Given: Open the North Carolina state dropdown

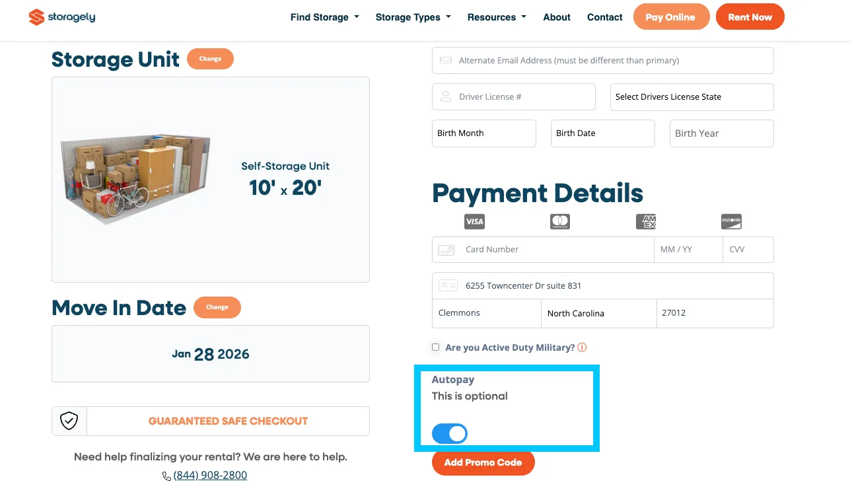Looking at the screenshot, I should (598, 314).
